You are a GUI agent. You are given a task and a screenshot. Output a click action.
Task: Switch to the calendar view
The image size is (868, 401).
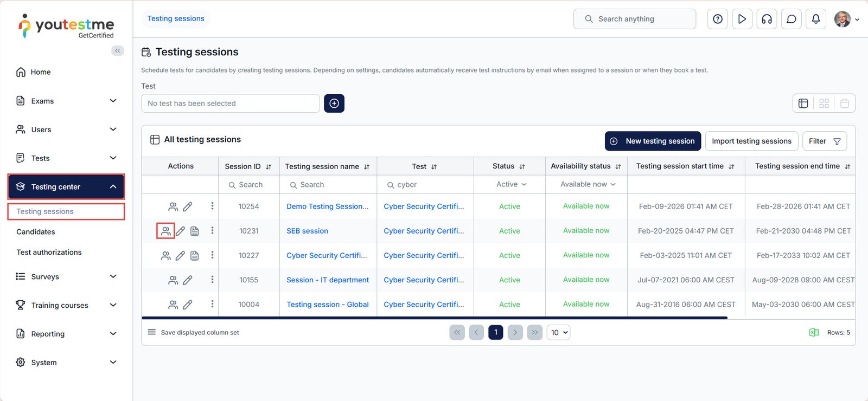pos(844,104)
